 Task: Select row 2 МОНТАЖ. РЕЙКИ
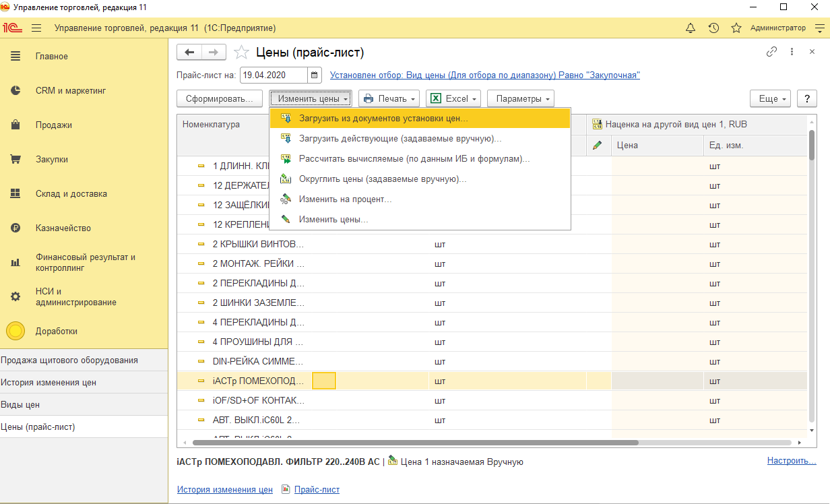pos(492,263)
